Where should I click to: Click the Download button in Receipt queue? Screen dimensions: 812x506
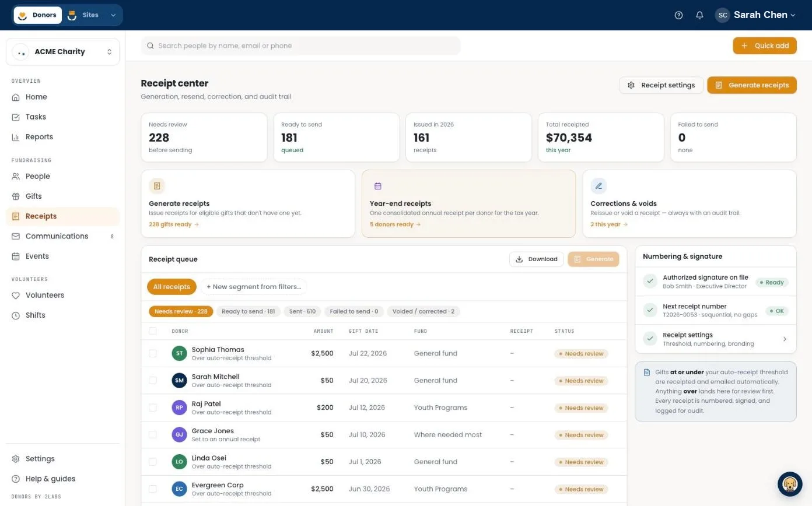(537, 259)
